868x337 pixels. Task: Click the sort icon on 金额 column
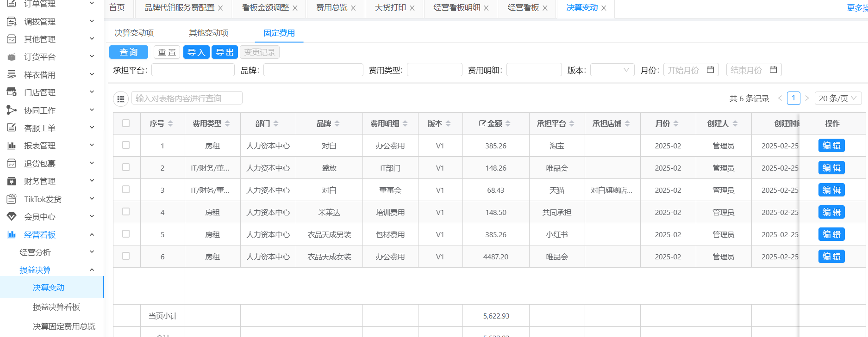coord(508,123)
